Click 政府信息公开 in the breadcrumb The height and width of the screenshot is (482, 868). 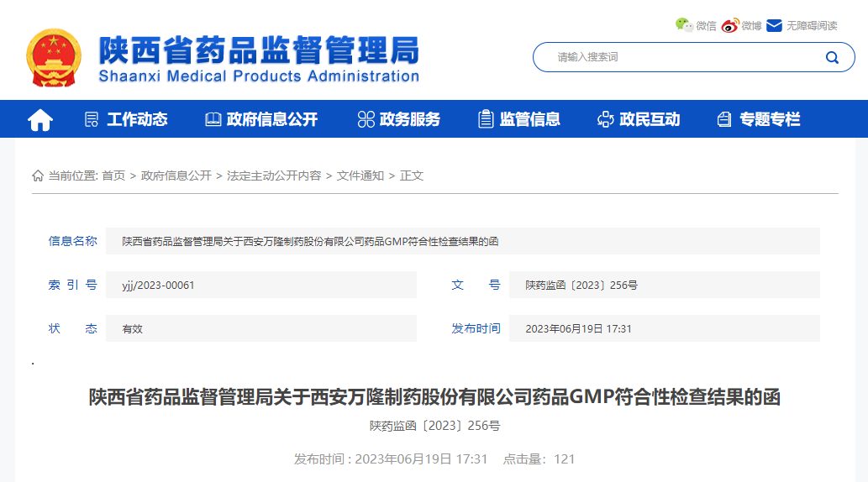[x=176, y=176]
